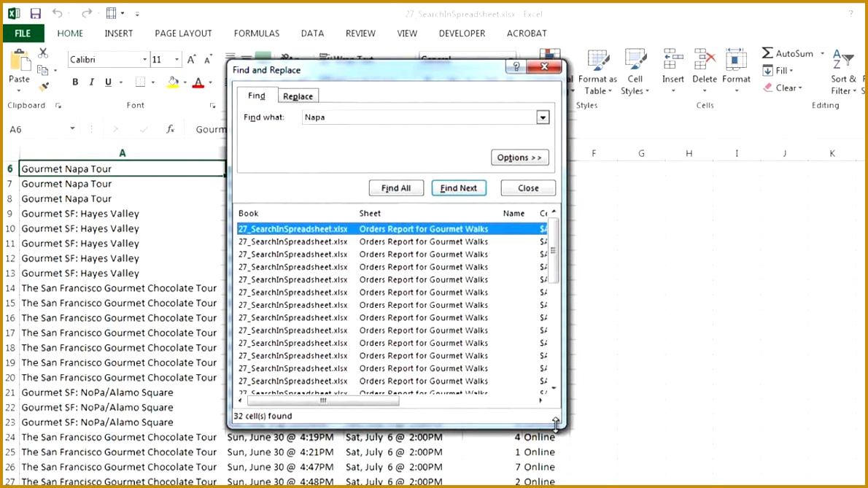Select column A header
The height and width of the screenshot is (488, 868).
coord(123,153)
